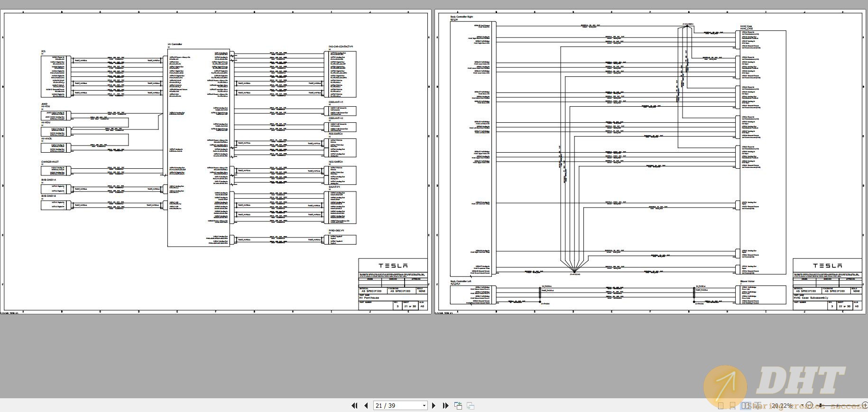Screen dimensions: 868x412
Task: Click the zoom slider handle
Action: click(820, 405)
